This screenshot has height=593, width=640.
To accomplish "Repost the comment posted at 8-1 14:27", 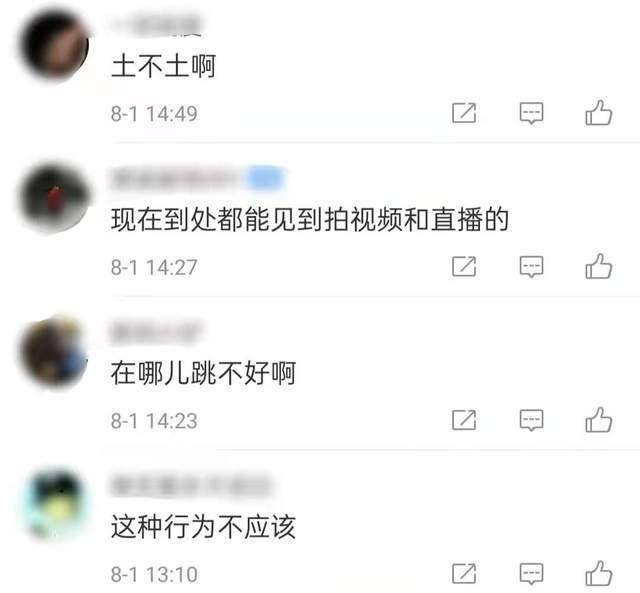I will tap(464, 267).
